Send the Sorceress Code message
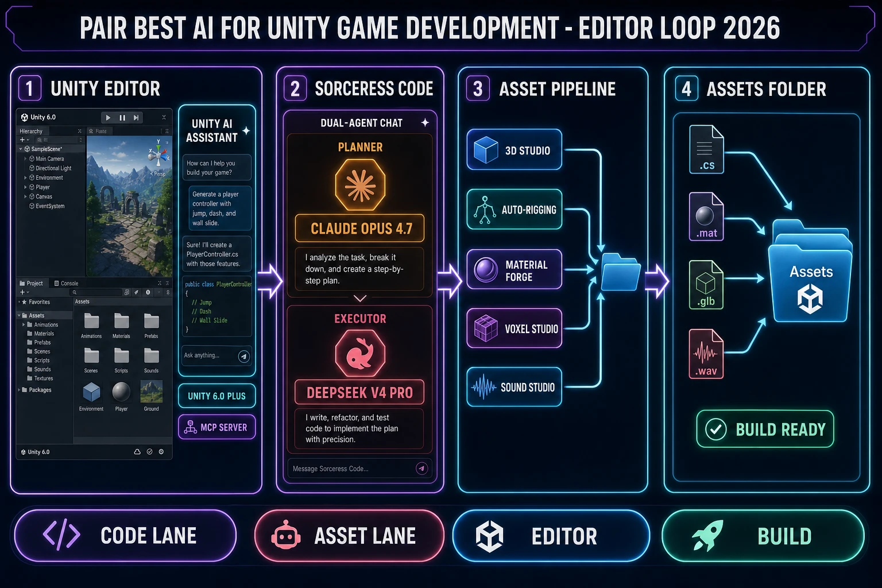 tap(422, 469)
